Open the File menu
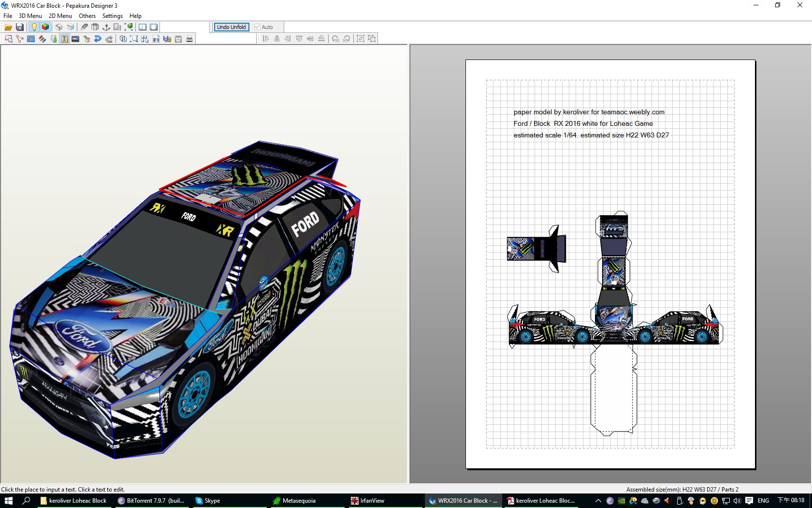The image size is (812, 508). point(8,15)
